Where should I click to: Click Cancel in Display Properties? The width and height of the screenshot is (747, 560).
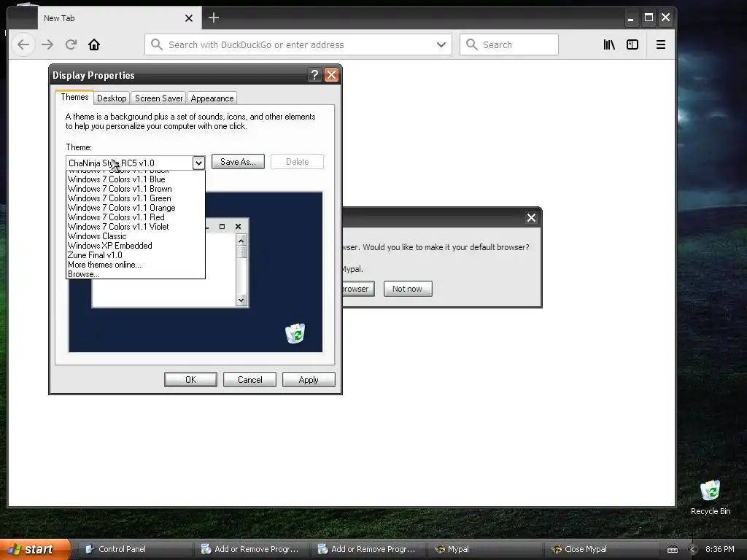tap(249, 379)
